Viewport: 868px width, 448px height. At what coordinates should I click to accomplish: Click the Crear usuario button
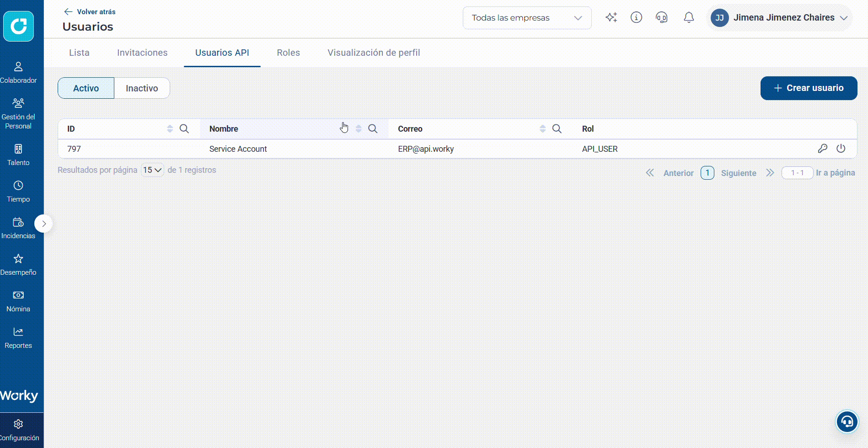coord(809,88)
